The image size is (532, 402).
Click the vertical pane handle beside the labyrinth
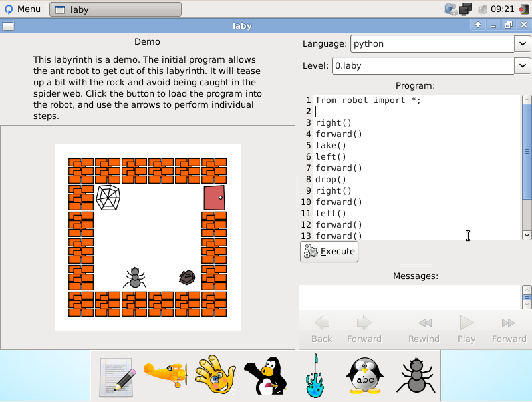[297, 190]
